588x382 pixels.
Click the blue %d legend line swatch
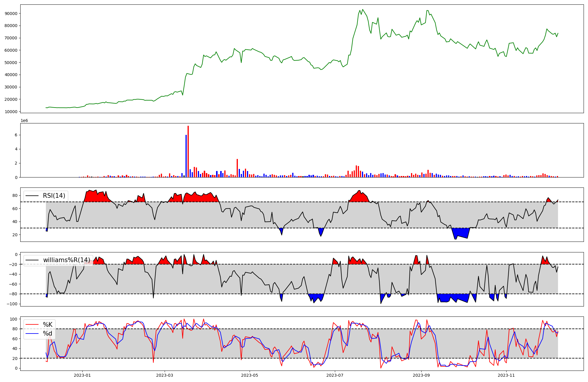(x=32, y=334)
